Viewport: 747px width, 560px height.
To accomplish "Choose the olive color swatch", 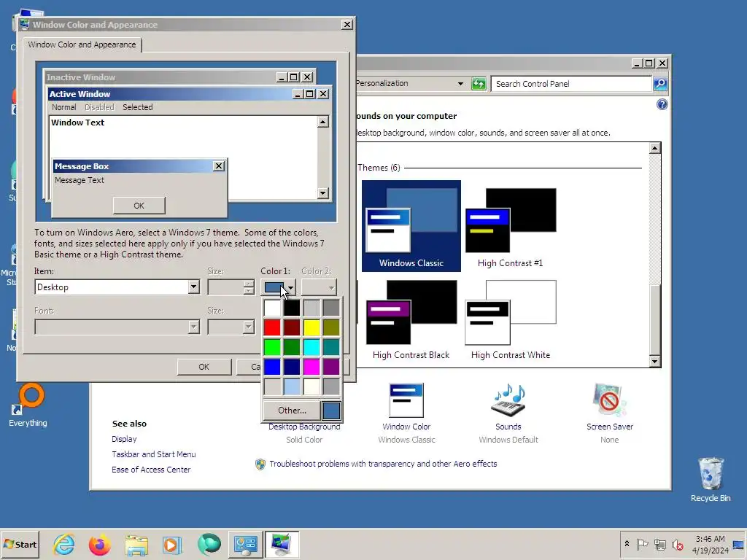I will [x=331, y=327].
